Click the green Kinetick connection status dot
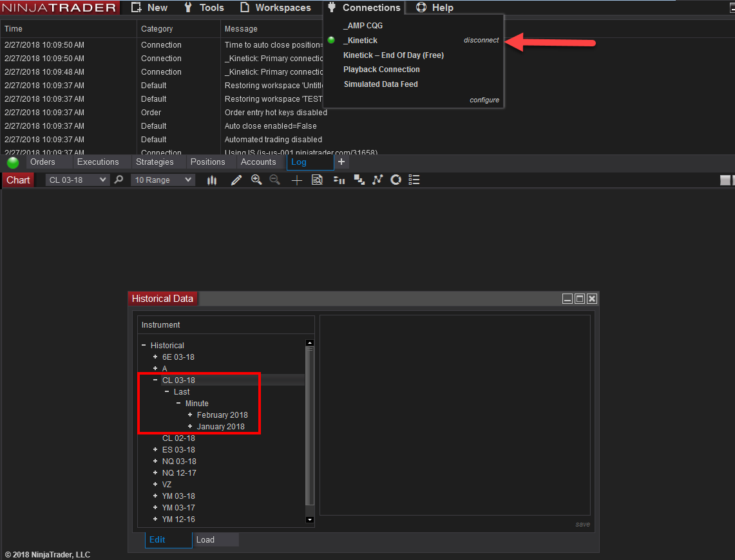 tap(331, 41)
